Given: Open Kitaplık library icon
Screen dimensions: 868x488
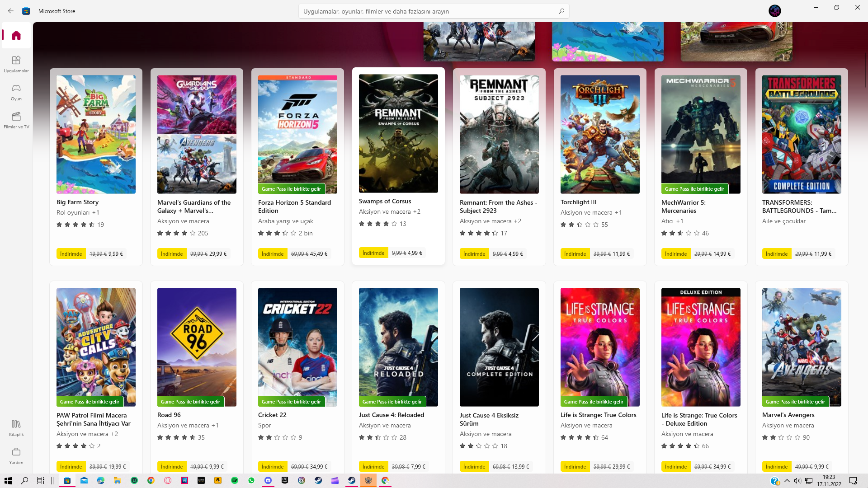Looking at the screenshot, I should [16, 427].
